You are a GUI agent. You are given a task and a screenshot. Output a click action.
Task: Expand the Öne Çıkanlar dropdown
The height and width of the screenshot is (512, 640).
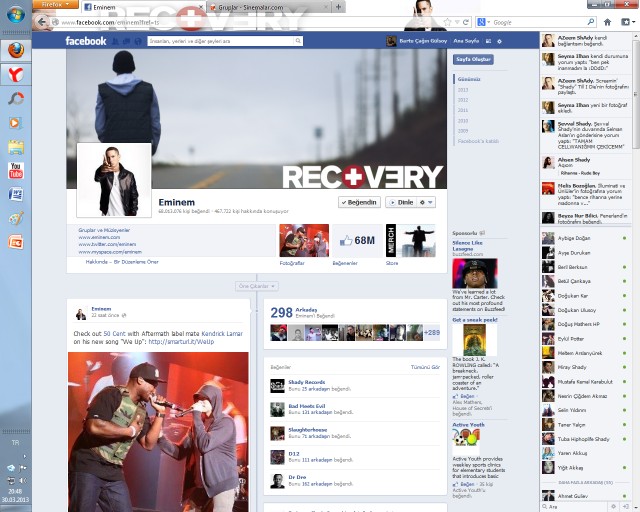(256, 286)
